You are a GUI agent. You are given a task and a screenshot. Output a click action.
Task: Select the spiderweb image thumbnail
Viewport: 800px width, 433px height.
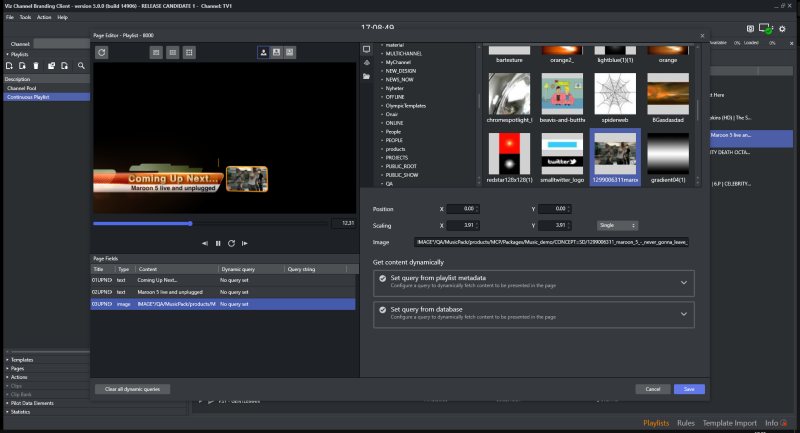click(x=615, y=96)
